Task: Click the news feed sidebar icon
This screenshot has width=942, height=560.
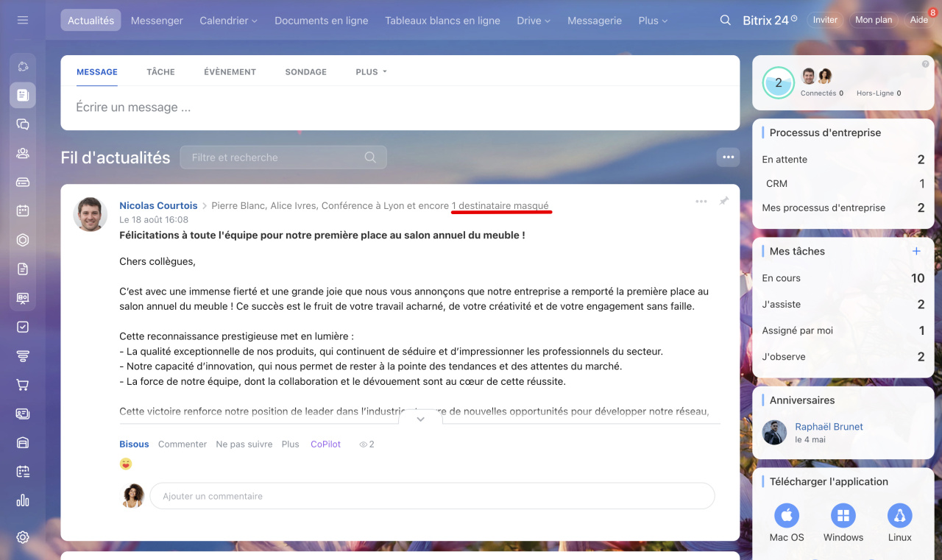Action: tap(23, 95)
